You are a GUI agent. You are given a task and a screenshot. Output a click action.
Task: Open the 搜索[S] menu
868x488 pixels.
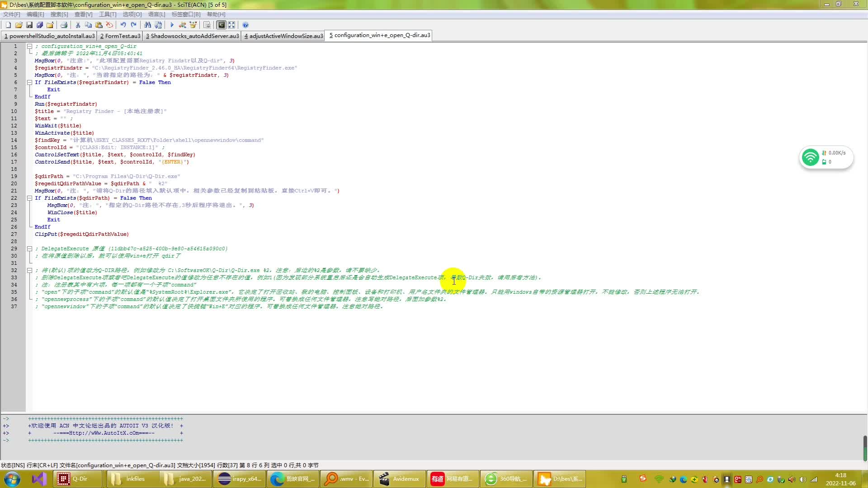point(59,14)
